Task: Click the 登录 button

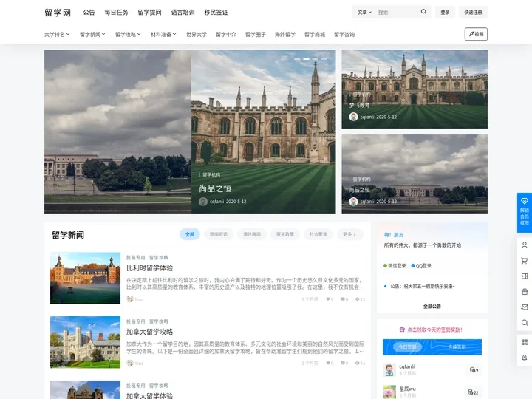Action: [445, 13]
